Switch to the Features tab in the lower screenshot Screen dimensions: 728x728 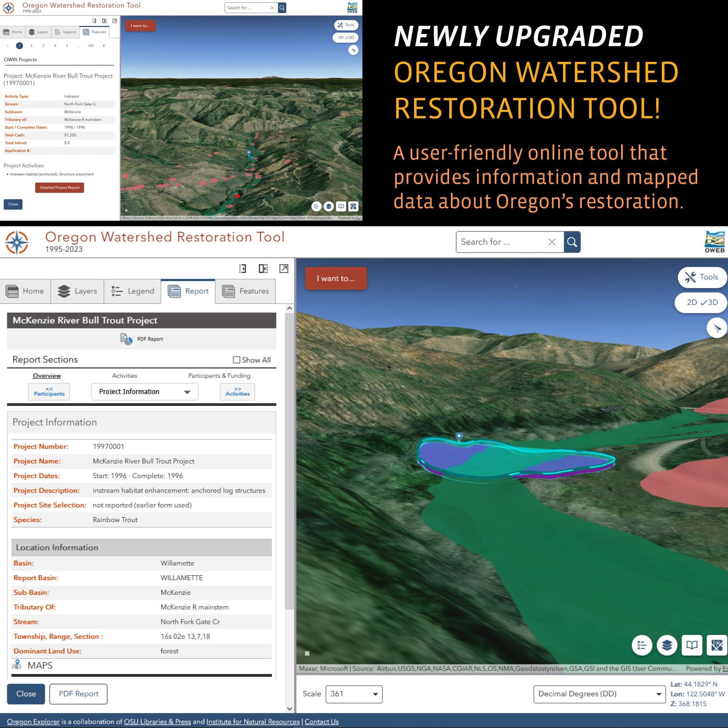(245, 291)
